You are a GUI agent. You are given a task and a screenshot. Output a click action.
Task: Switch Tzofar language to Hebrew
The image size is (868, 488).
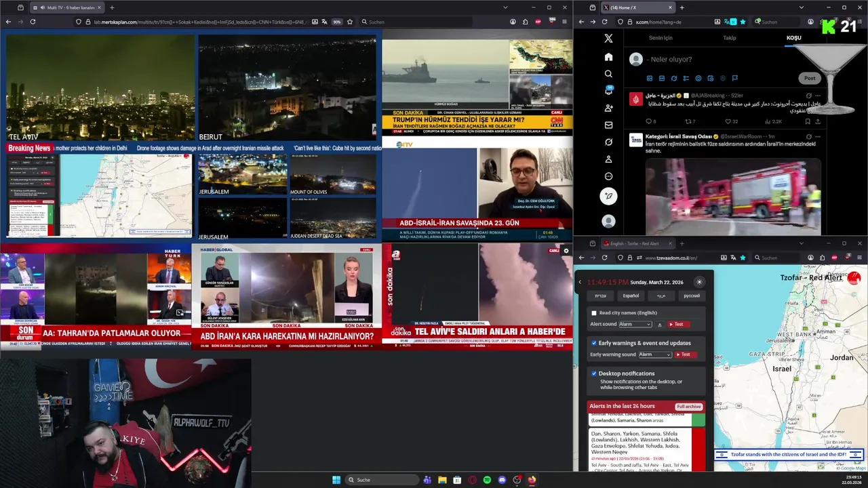(601, 296)
